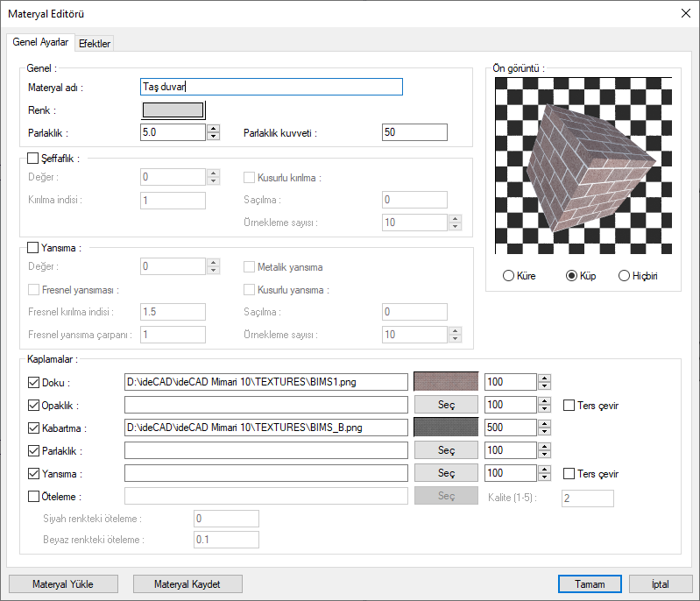Enable the Yansıma section checkbox
Image resolution: width=700 pixels, height=601 pixels.
34,248
